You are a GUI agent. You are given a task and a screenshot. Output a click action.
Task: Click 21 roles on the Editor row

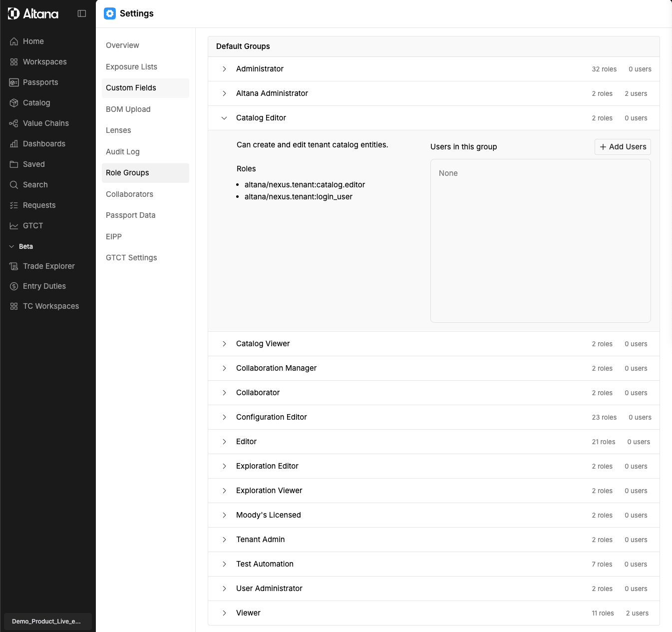coord(604,442)
